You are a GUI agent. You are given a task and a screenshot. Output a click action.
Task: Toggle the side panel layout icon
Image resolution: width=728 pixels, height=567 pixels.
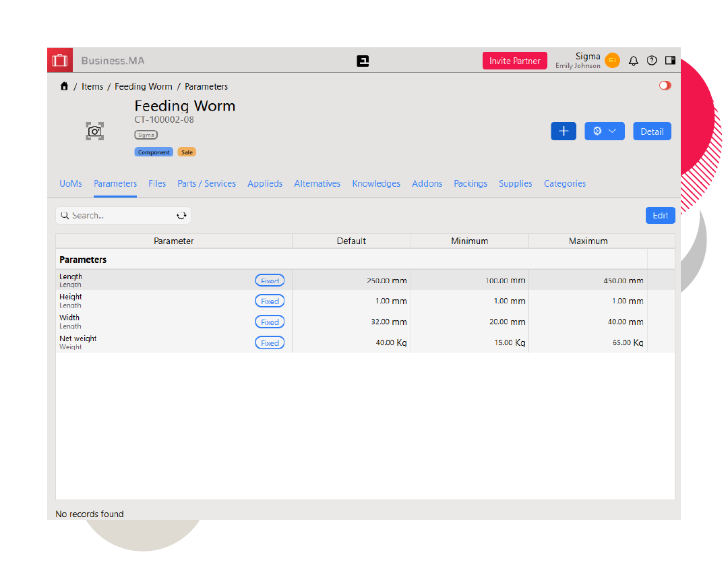[x=670, y=61]
